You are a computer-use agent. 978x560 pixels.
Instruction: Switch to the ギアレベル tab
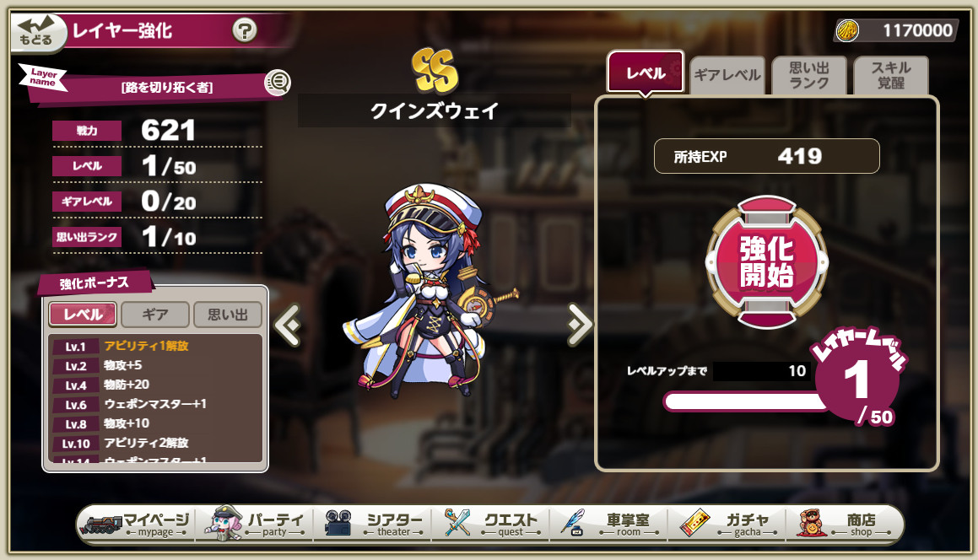click(727, 75)
